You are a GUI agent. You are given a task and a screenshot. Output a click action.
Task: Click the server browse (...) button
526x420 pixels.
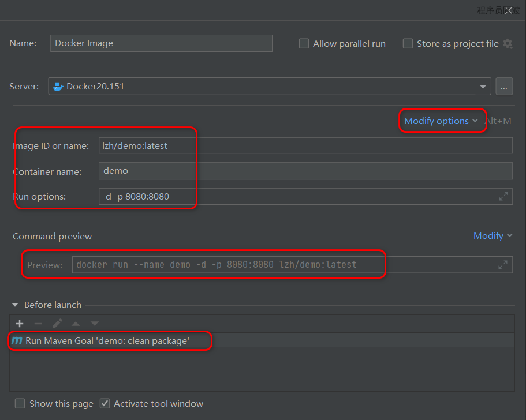(503, 87)
